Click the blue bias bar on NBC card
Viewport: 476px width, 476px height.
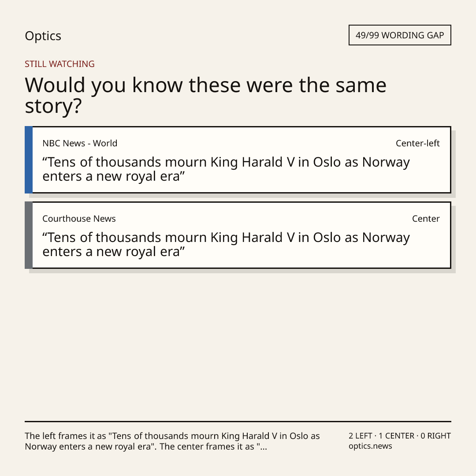point(29,160)
